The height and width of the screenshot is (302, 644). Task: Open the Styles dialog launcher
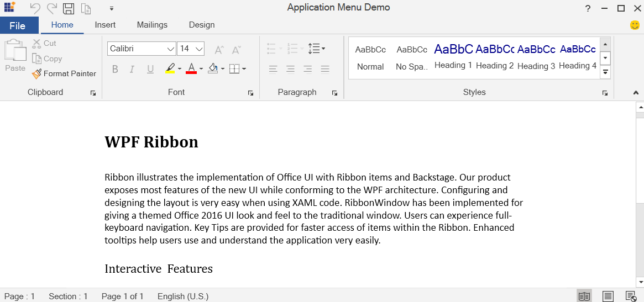point(605,93)
